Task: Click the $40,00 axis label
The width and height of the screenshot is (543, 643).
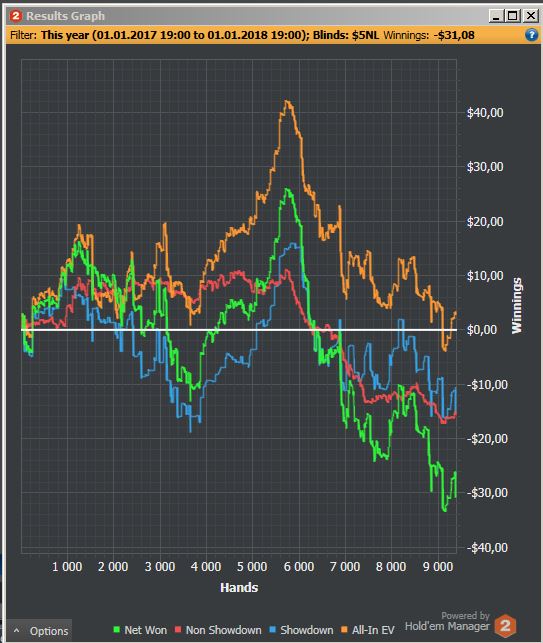Action: 485,113
